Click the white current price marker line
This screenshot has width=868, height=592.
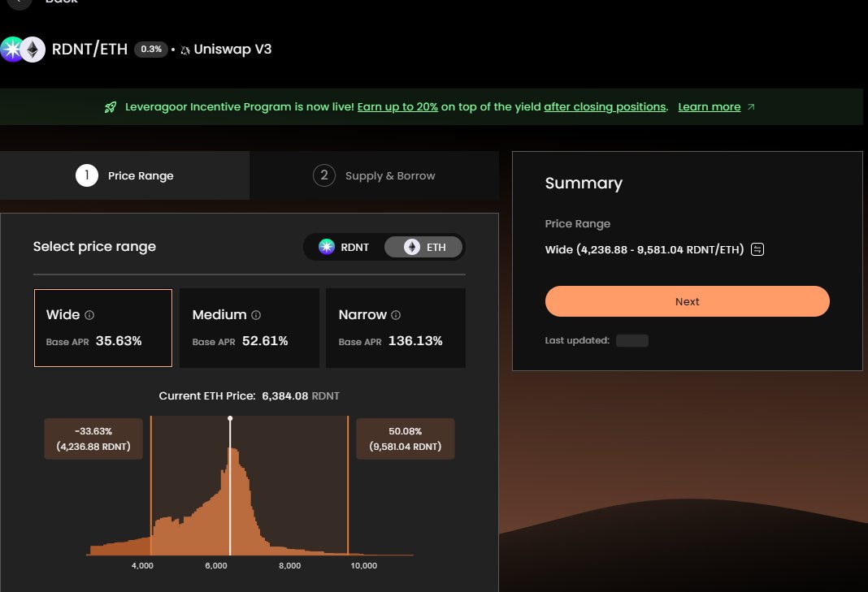pyautogui.click(x=230, y=486)
